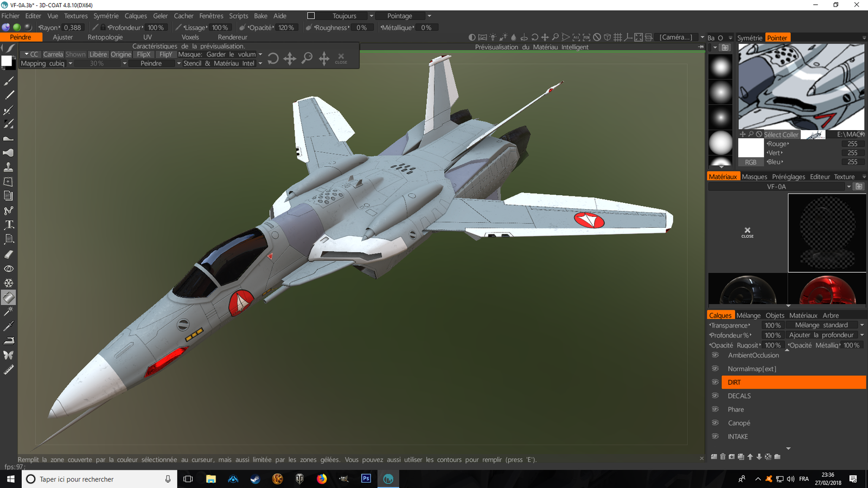Open the Toujours dropdown

tap(372, 16)
